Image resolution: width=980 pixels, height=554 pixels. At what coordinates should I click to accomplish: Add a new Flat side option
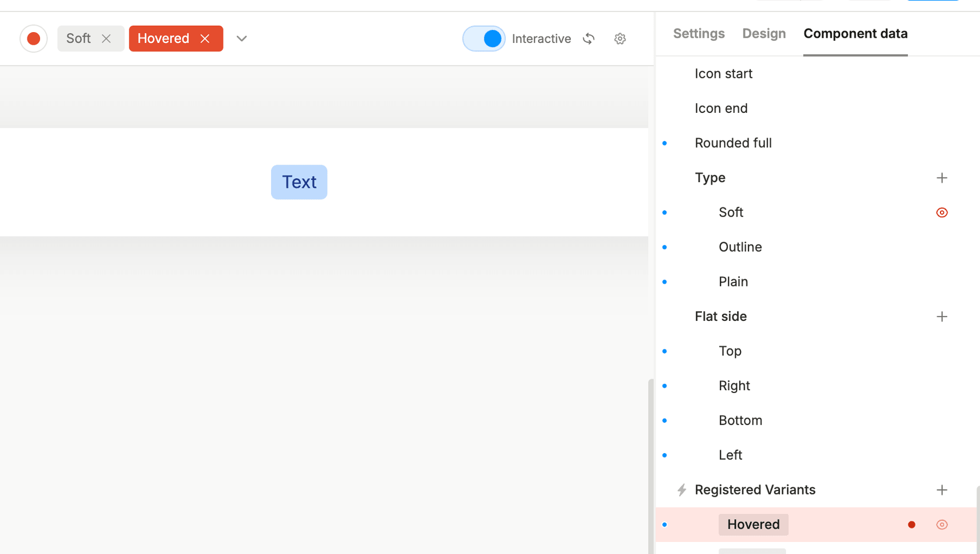pyautogui.click(x=942, y=316)
